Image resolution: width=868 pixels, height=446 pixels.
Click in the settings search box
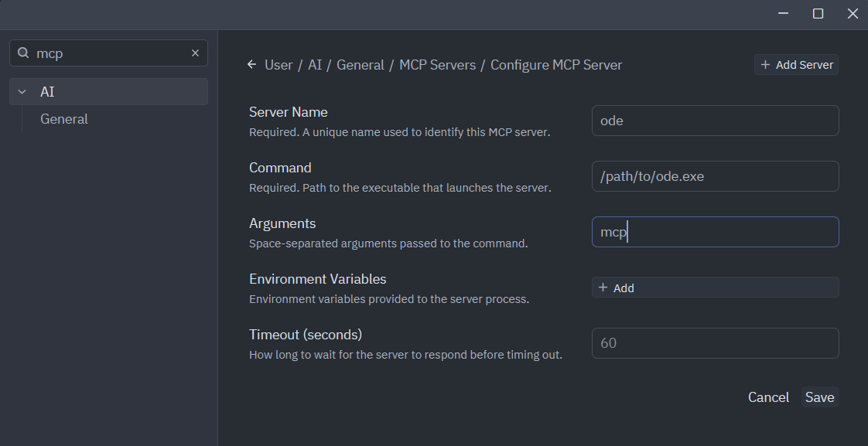pyautogui.click(x=108, y=53)
